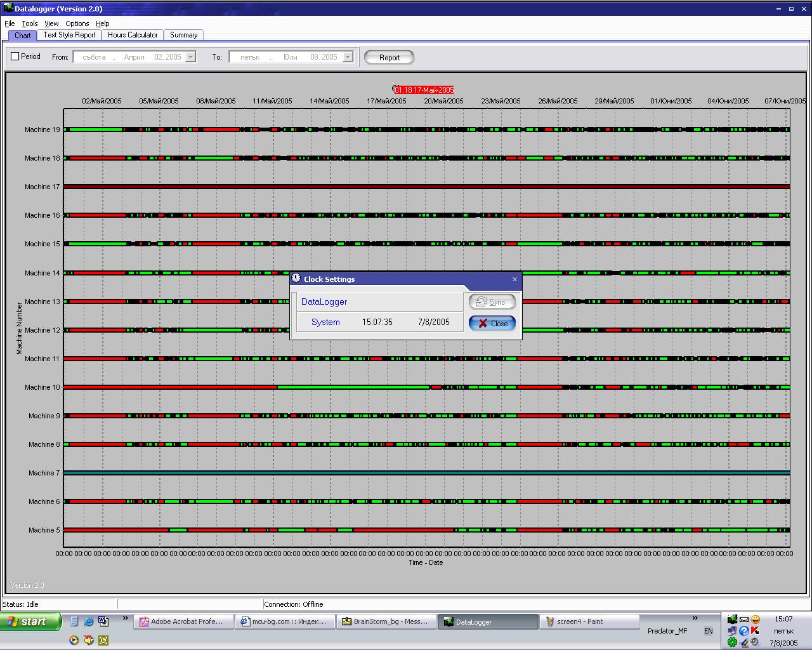
Task: Open the View menu
Action: coord(51,23)
